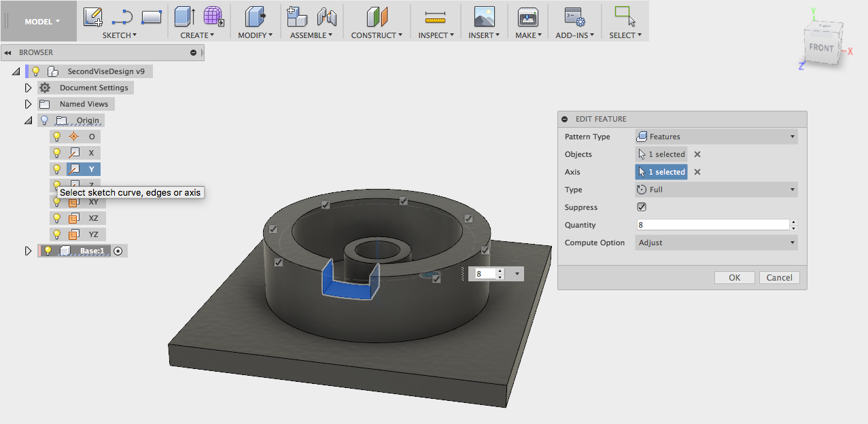Confirm the pattern by clicking OK
The width and height of the screenshot is (868, 424).
(734, 277)
